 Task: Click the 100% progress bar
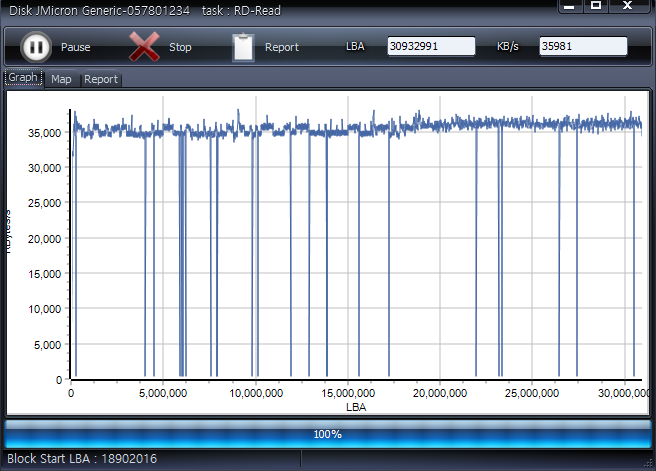click(x=327, y=434)
